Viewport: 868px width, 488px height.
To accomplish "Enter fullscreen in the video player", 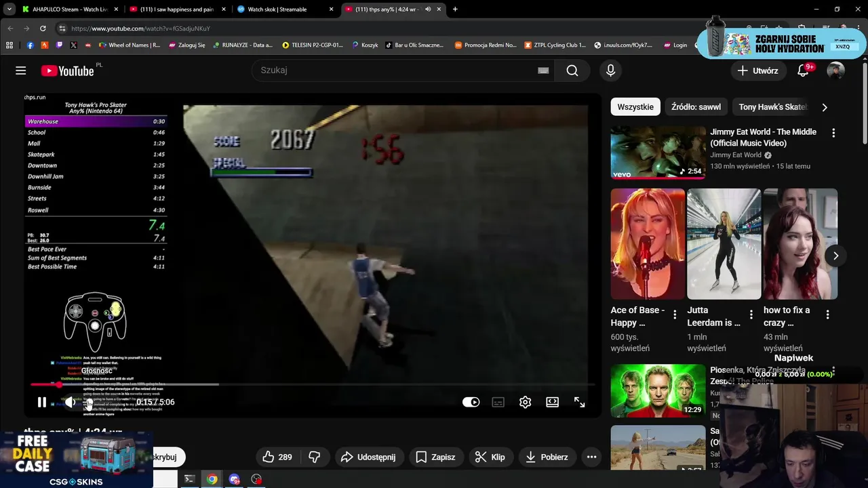I will coord(579,402).
